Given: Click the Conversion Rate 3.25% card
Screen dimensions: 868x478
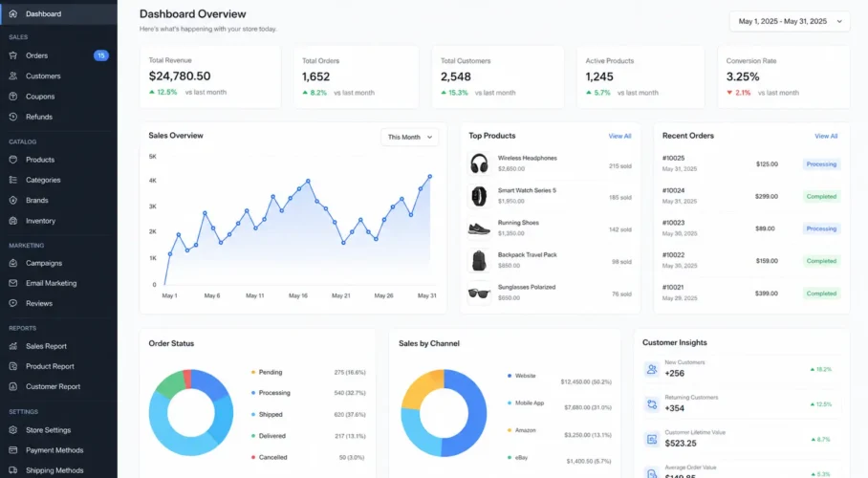Looking at the screenshot, I should click(x=783, y=76).
